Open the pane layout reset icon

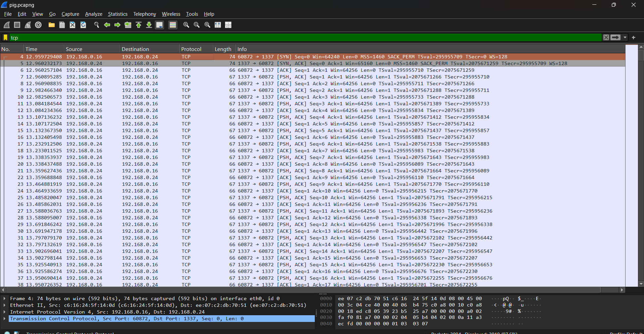coord(228,25)
